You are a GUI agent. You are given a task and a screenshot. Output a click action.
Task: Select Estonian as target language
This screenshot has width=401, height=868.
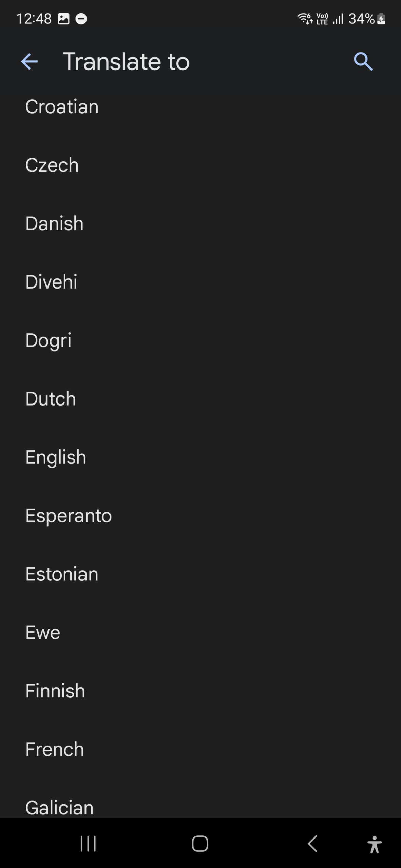pyautogui.click(x=62, y=574)
